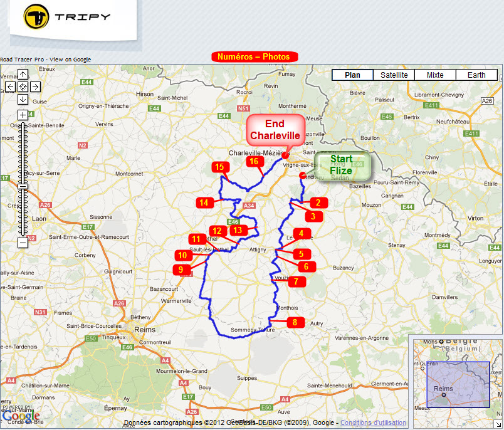Open photo marker 4
Screen dimensions: 504x430
tap(302, 234)
